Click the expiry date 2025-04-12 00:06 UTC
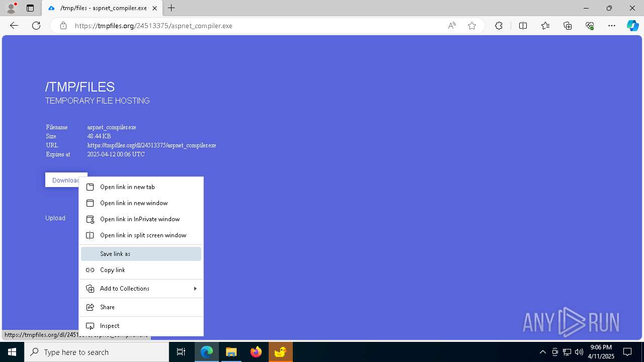Screen dimensions: 644x362 point(116,154)
